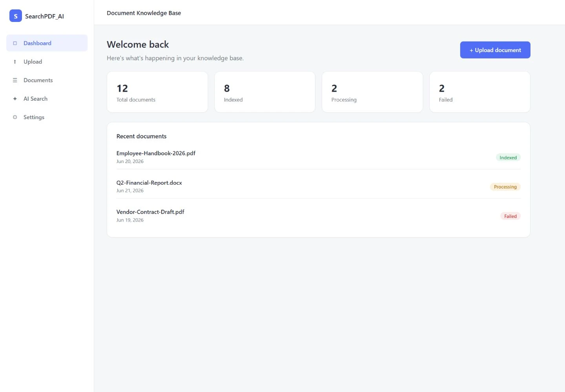Open the AI Search page

(x=47, y=99)
